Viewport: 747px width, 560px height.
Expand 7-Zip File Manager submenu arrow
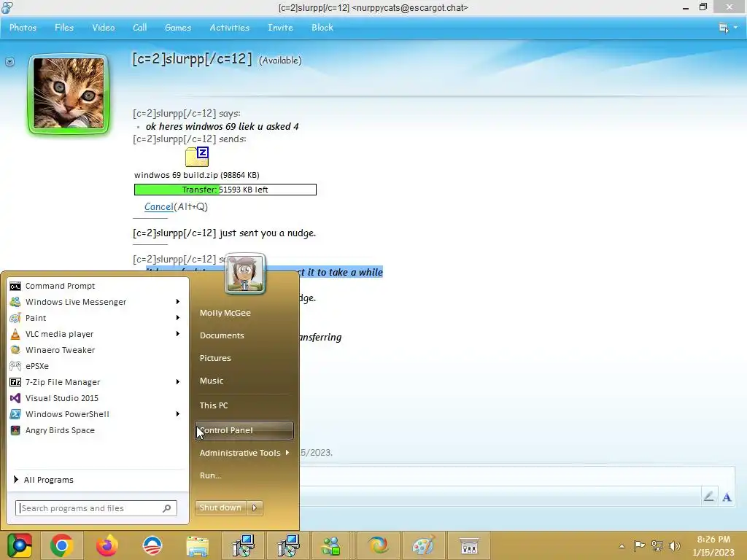coord(178,382)
